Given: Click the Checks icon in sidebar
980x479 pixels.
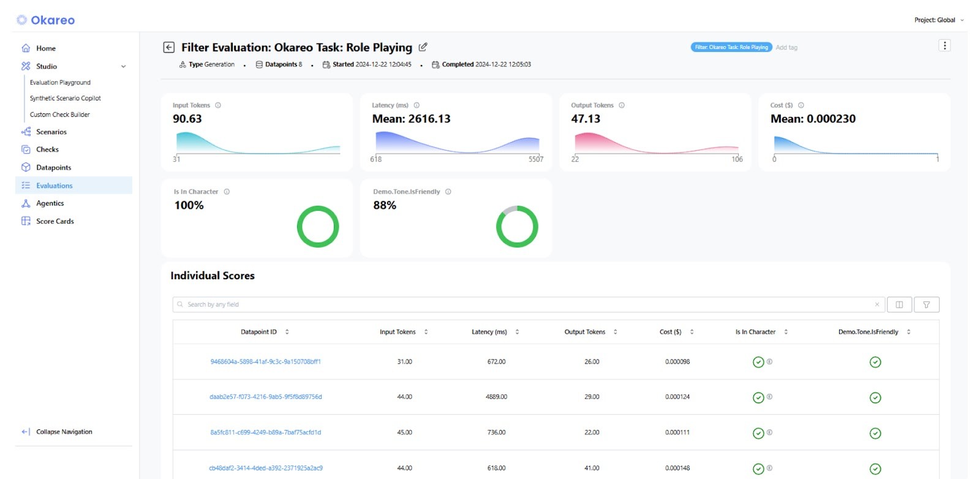Looking at the screenshot, I should 26,149.
